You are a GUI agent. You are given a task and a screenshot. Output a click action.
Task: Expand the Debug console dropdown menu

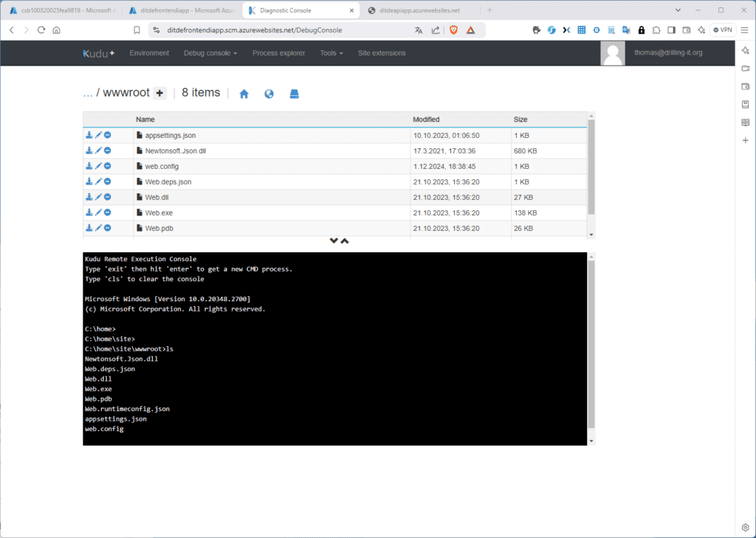[x=210, y=53]
